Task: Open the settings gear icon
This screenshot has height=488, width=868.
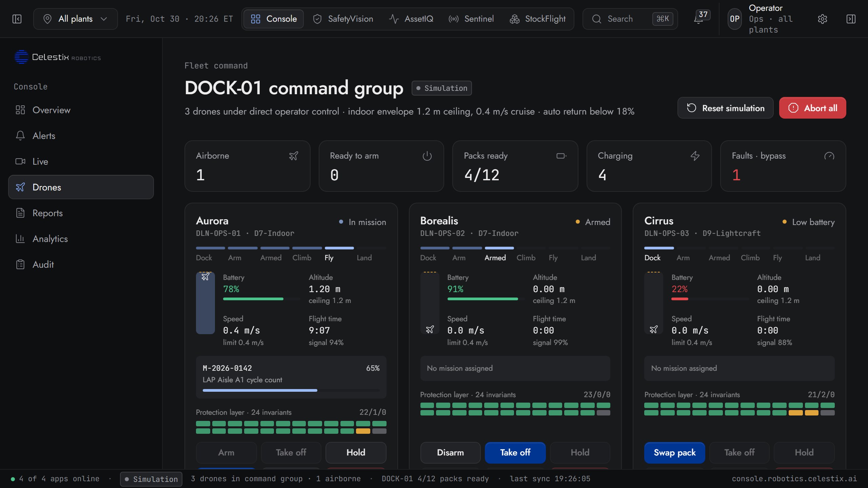Action: pos(822,19)
